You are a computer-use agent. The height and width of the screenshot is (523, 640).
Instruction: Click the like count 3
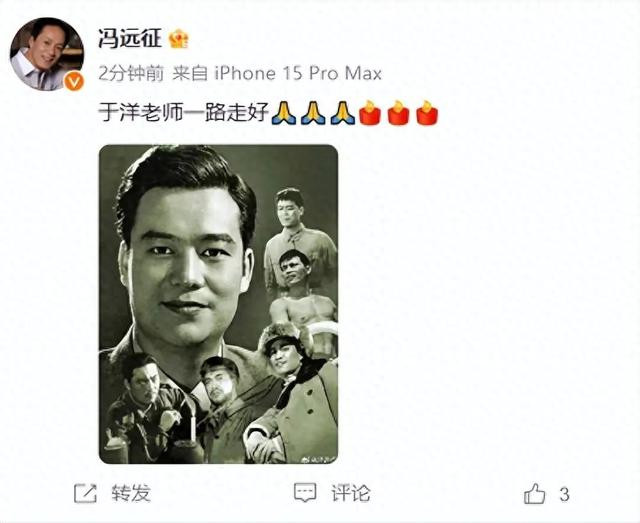point(564,494)
